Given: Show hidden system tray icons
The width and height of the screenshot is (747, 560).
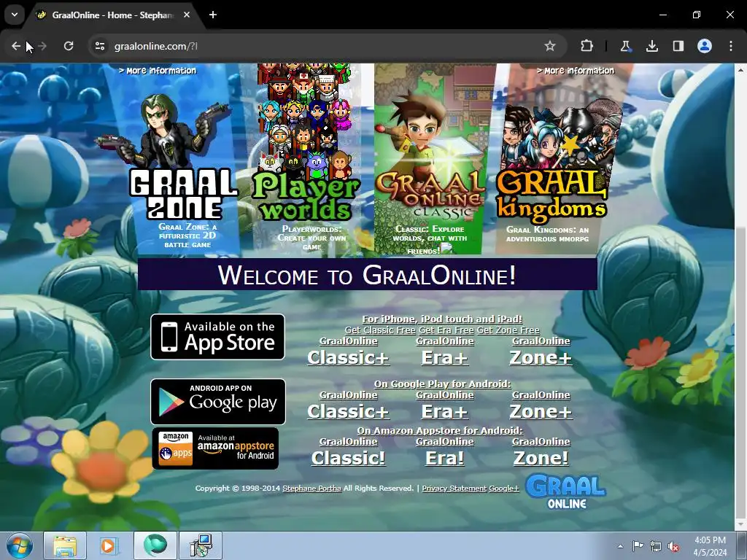Looking at the screenshot, I should point(620,546).
